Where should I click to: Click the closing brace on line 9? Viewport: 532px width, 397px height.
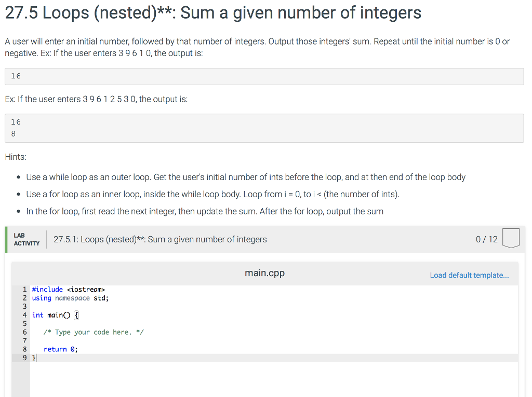click(x=33, y=357)
